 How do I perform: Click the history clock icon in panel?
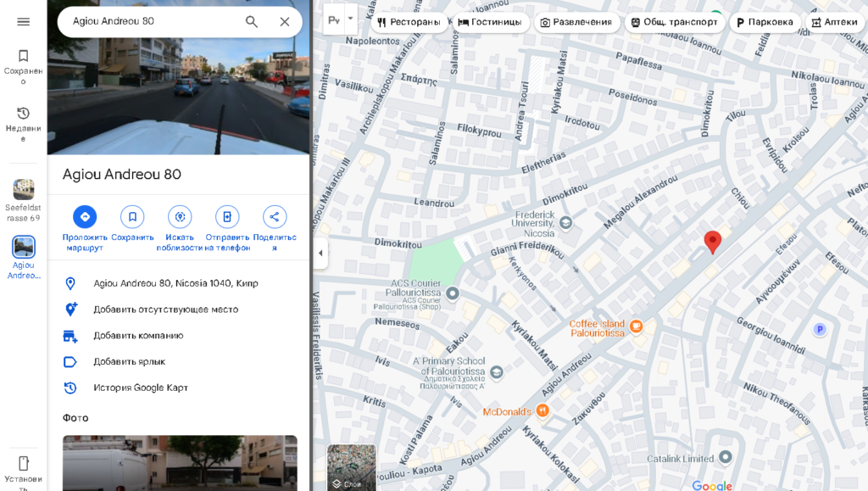[x=70, y=388]
